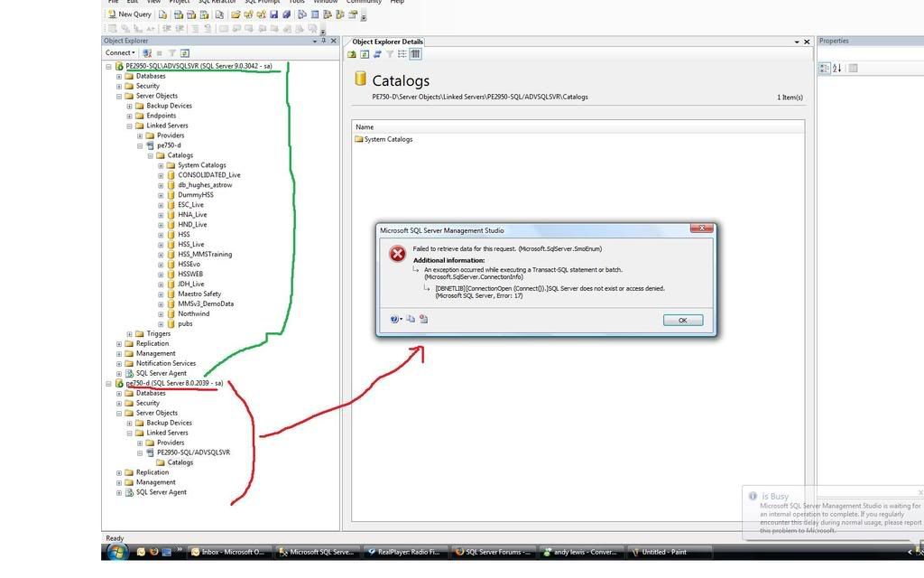Open the Tools menu
This screenshot has height=578, width=924.
(x=296, y=2)
